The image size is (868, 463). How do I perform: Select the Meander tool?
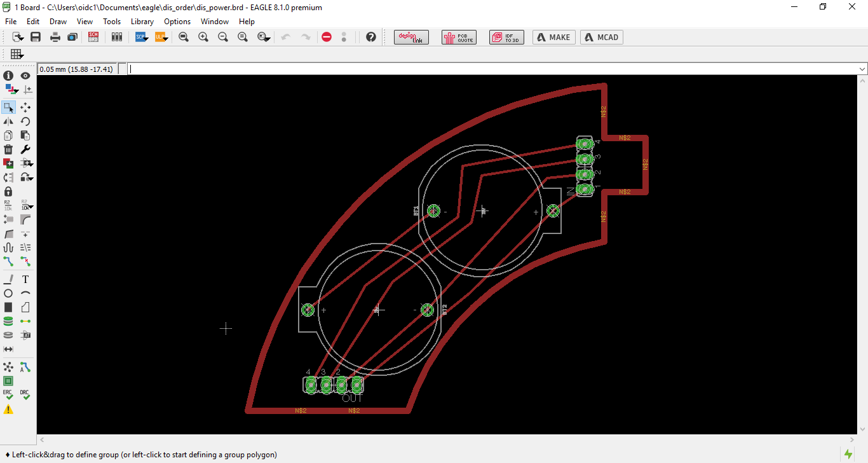pos(8,247)
